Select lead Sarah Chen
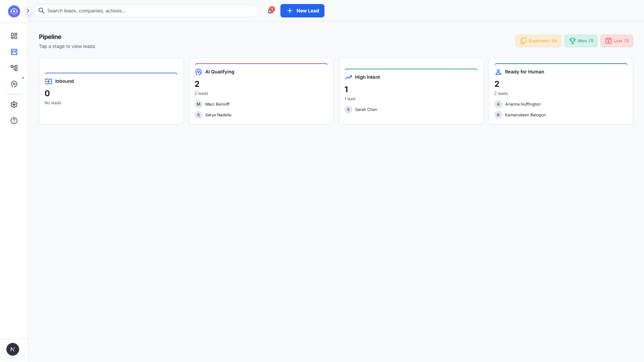The height and width of the screenshot is (362, 644). (366, 110)
